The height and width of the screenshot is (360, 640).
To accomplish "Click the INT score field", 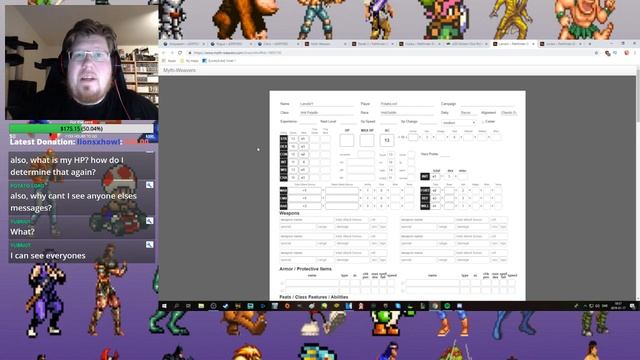I will click(x=293, y=162).
